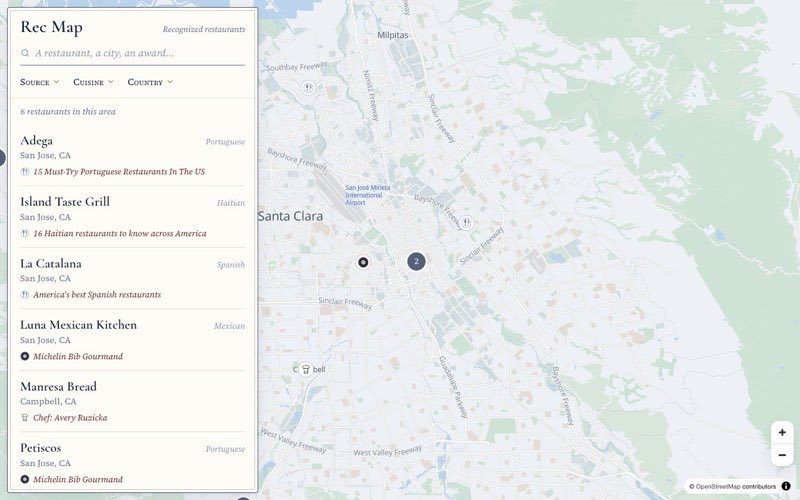Click the fork-knife icon in Adega row

pyautogui.click(x=24, y=172)
